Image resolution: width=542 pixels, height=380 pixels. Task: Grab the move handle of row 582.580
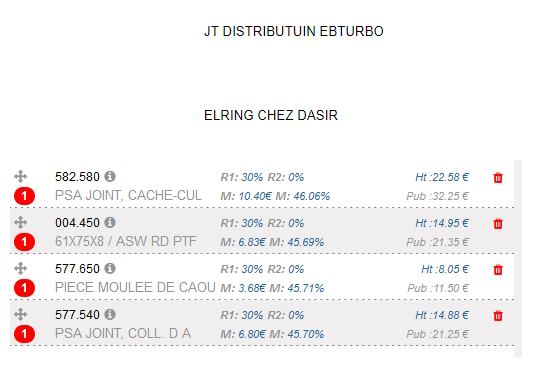pyautogui.click(x=20, y=176)
